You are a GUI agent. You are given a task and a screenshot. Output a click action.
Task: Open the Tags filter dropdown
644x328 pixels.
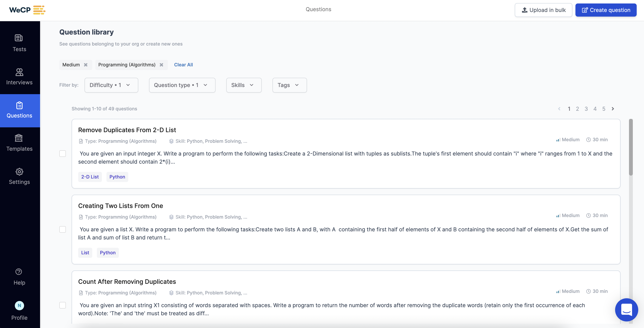click(289, 85)
